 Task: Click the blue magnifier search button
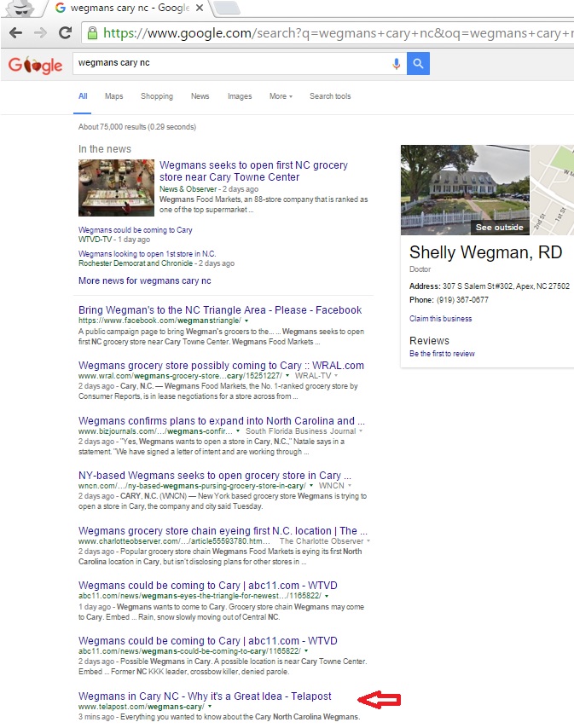tap(418, 63)
